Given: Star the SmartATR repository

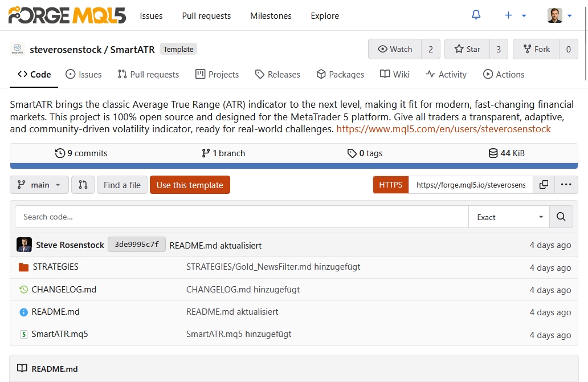Looking at the screenshot, I should 467,49.
